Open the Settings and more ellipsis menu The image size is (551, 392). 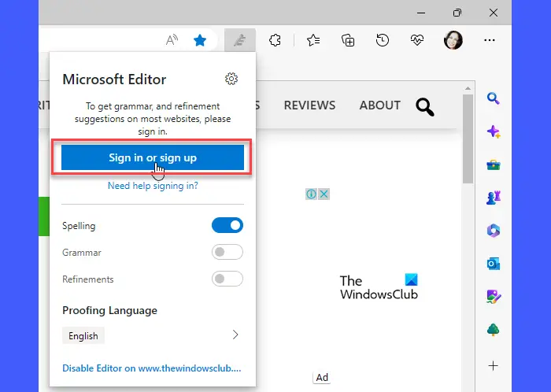[490, 40]
